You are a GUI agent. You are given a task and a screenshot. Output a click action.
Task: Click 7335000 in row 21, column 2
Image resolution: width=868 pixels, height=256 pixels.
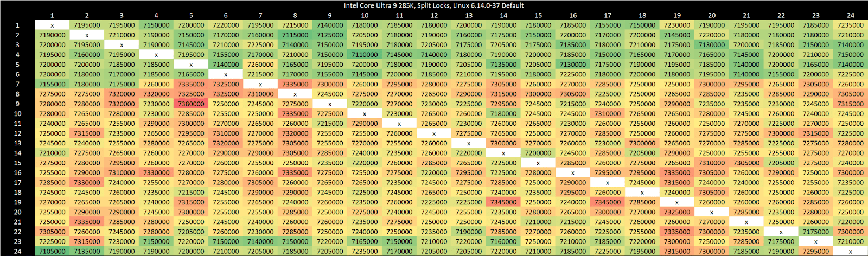coord(87,222)
